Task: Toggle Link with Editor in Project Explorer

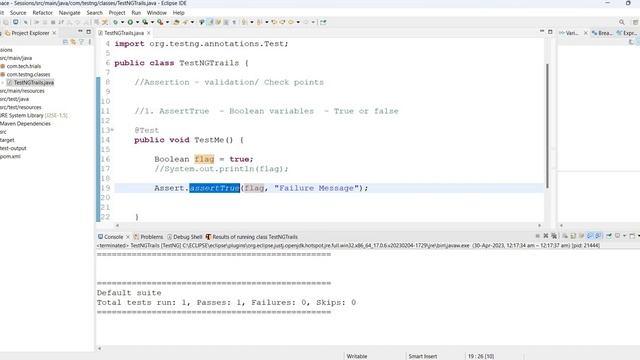Action: point(73,42)
